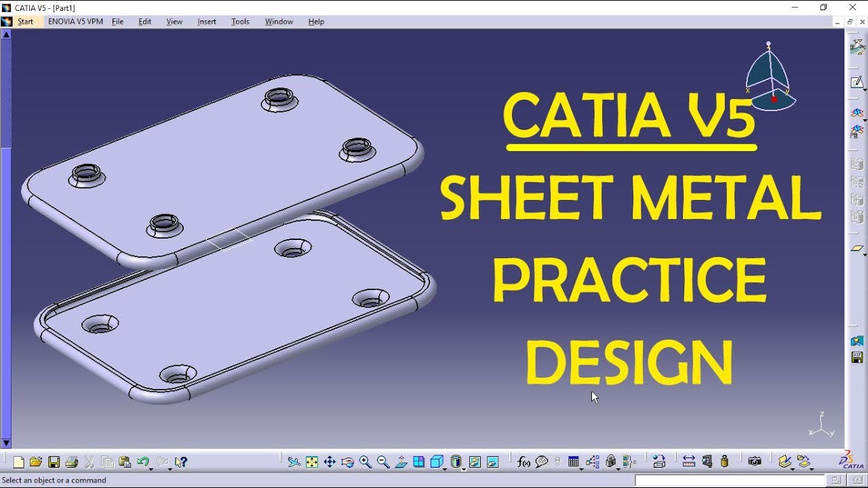Open a file with the Open folder icon
Screen dimensions: 868x488
point(36,462)
